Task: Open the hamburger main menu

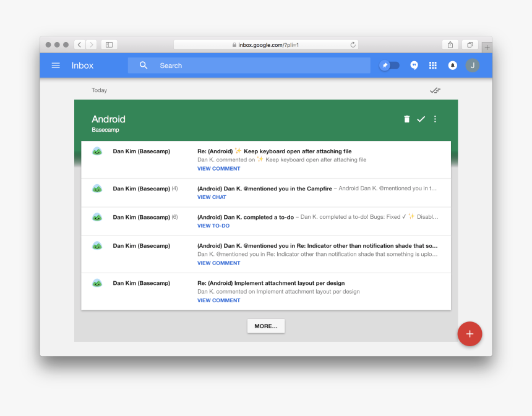Action: pyautogui.click(x=56, y=66)
